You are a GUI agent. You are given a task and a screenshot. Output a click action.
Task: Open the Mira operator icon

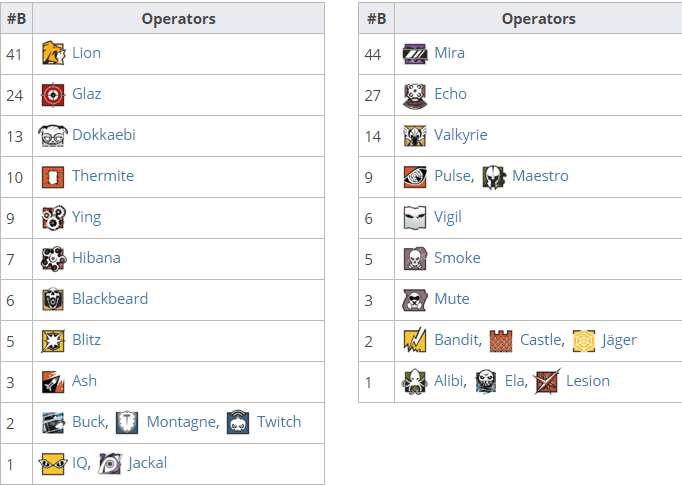[415, 54]
